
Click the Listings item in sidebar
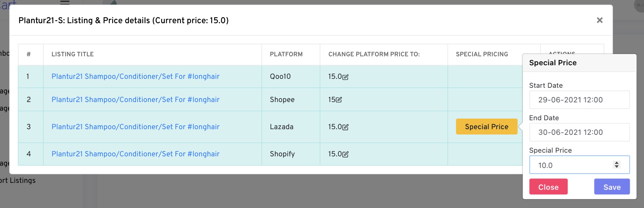tap(18, 181)
